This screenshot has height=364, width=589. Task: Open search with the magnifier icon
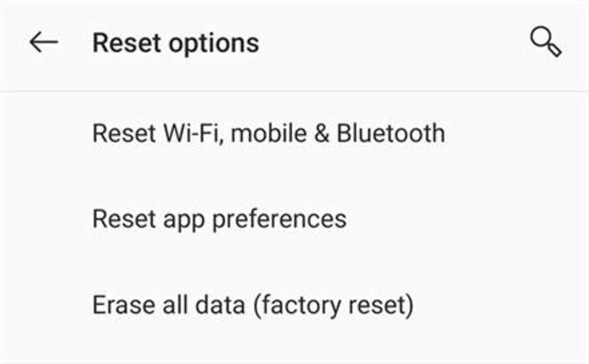point(545,42)
